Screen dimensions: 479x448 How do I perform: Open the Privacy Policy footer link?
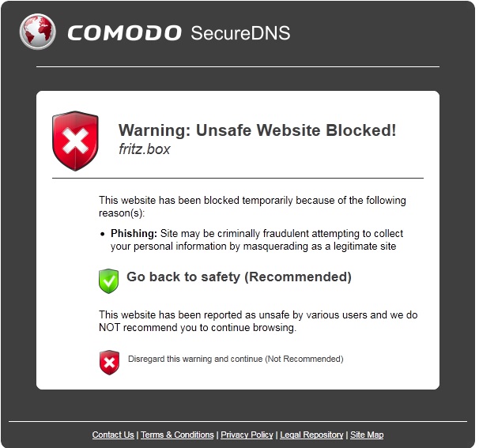pos(247,435)
